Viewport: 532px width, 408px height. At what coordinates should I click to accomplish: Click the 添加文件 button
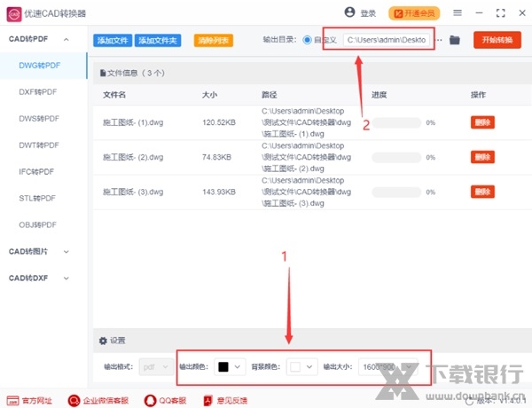tap(113, 41)
